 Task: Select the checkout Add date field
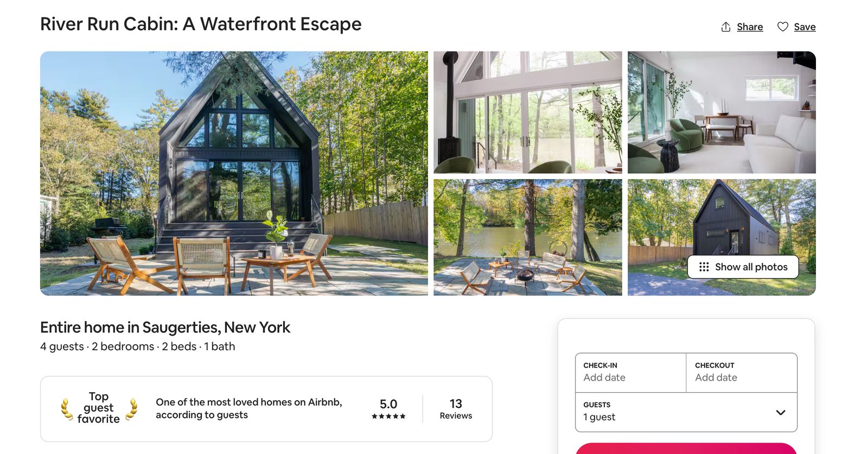[x=742, y=373]
